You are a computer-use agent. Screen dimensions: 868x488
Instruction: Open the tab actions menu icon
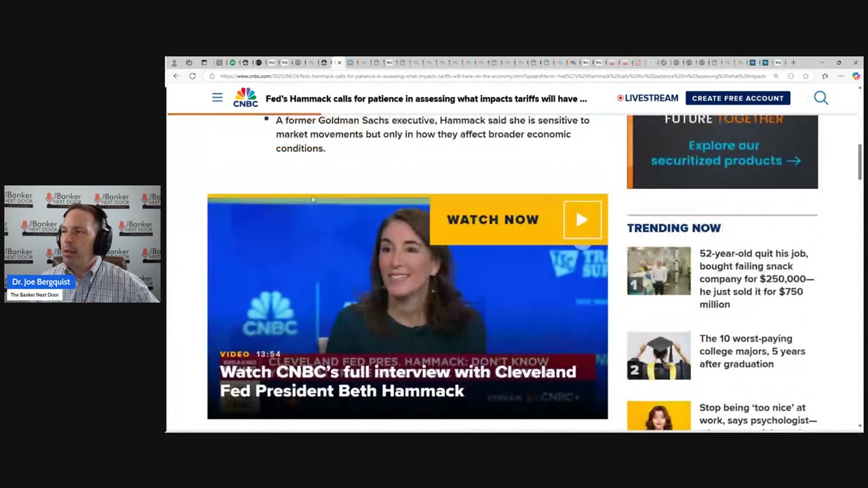(204, 62)
